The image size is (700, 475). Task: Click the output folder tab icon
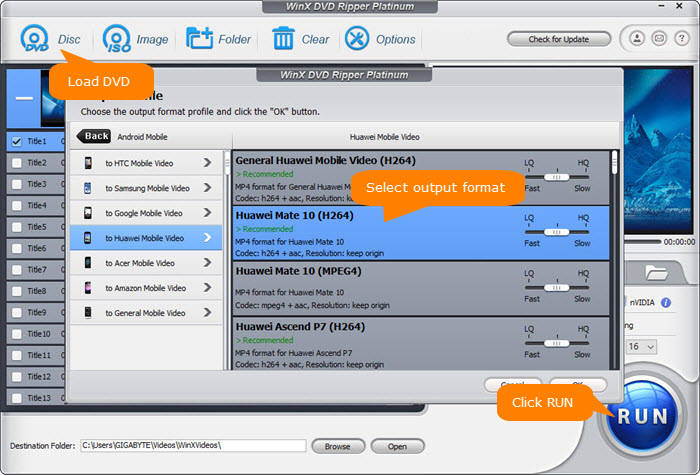click(656, 272)
